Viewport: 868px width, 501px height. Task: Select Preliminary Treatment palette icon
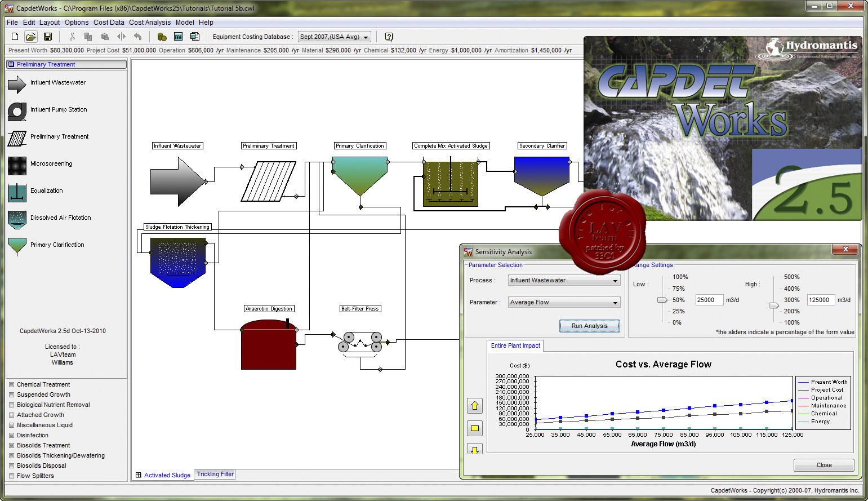click(x=17, y=138)
